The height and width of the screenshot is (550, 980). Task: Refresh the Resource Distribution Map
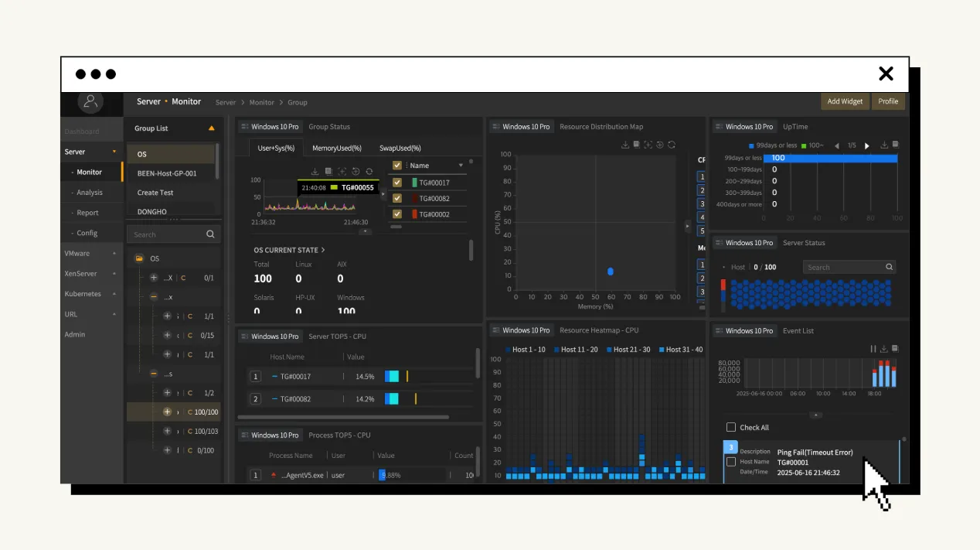click(672, 145)
